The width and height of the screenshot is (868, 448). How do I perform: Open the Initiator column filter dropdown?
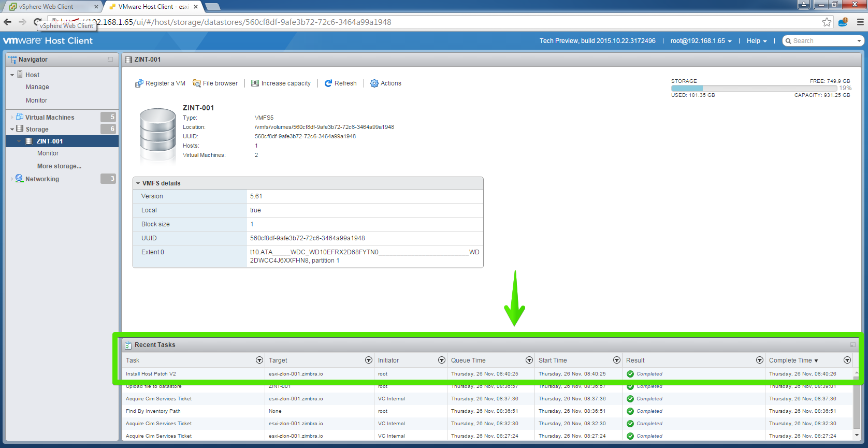tap(442, 360)
